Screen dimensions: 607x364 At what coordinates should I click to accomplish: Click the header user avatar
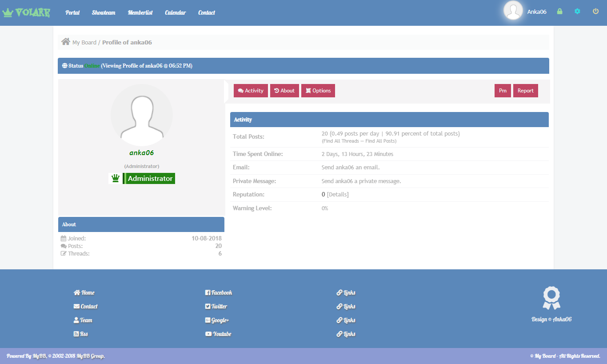513,11
